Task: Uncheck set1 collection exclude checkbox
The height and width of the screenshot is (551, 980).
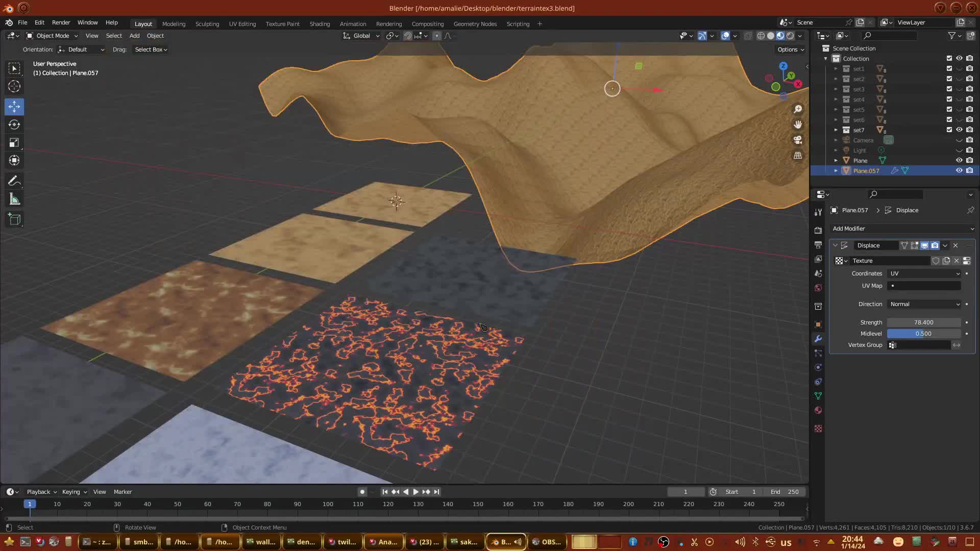Action: tap(949, 68)
